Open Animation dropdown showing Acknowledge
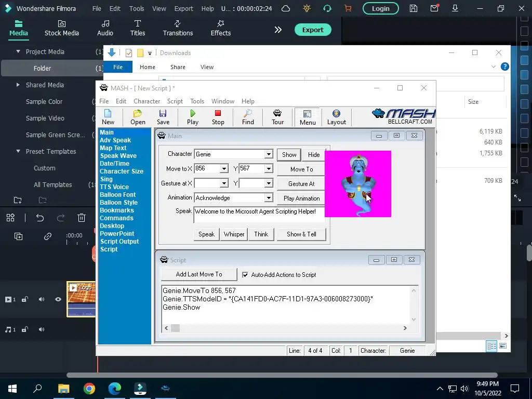Screen dimensions: 532x399 269,198
